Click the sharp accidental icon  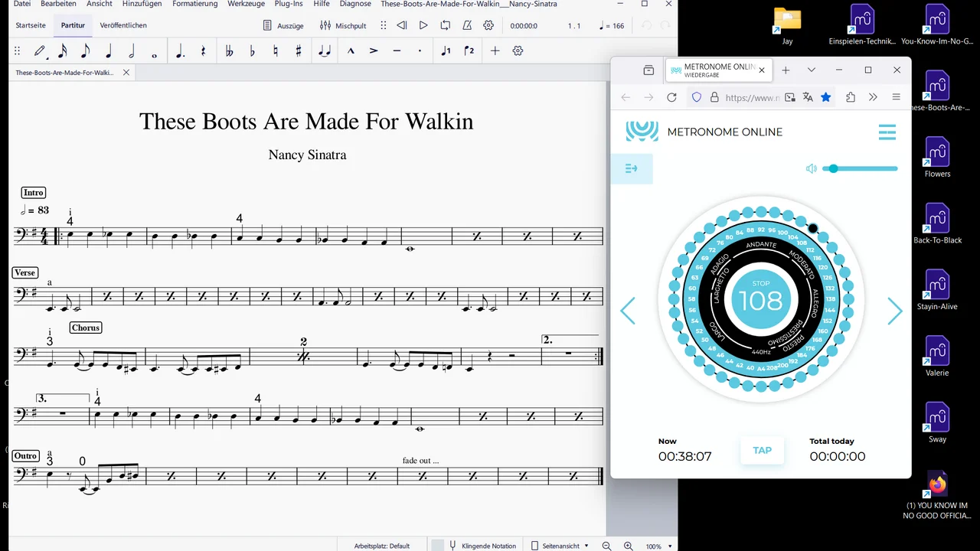(x=299, y=51)
